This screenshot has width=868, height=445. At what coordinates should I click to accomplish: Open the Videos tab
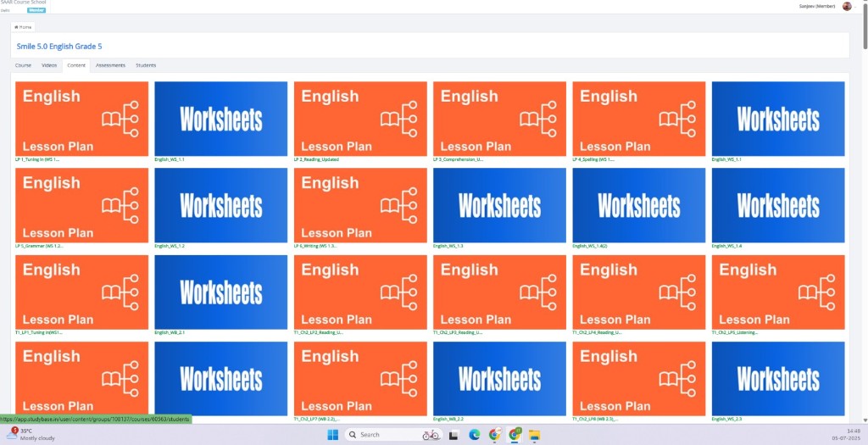(49, 65)
